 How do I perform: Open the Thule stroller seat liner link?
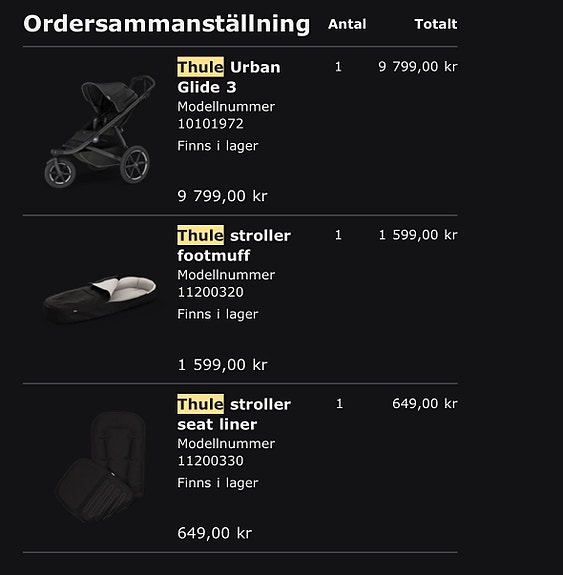pos(234,414)
